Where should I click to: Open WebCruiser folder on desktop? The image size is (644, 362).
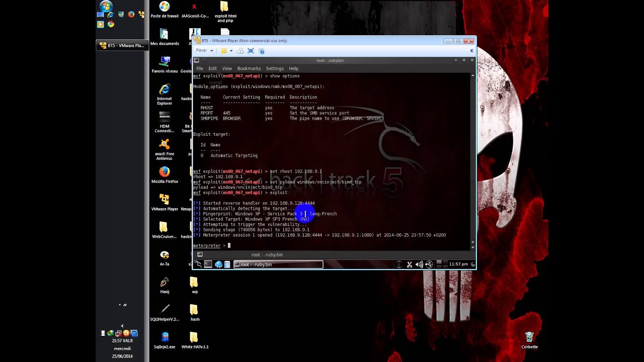165,230
